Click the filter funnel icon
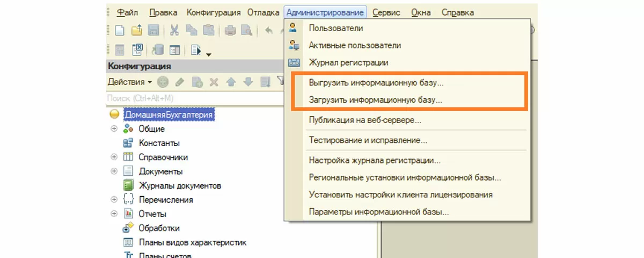 point(280,81)
